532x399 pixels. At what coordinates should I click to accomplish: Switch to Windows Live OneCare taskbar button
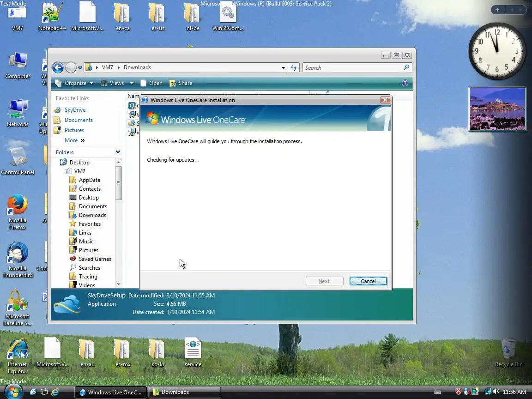(x=111, y=392)
